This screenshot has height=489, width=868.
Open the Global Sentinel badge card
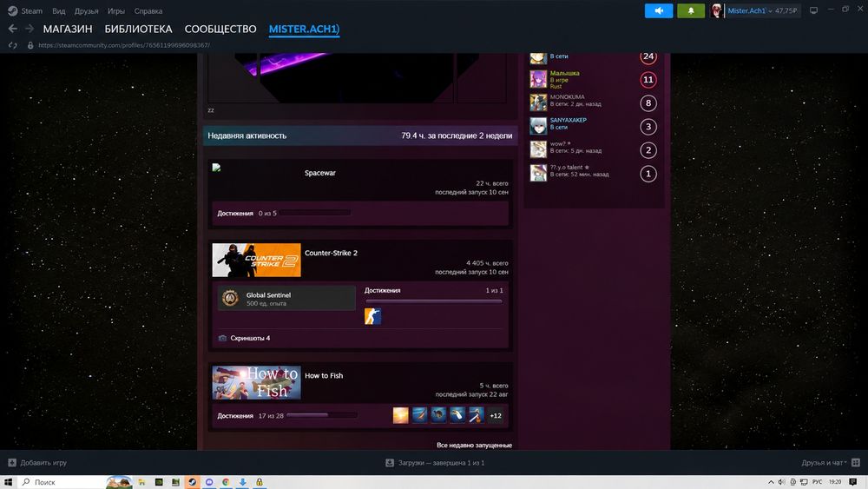click(x=286, y=298)
